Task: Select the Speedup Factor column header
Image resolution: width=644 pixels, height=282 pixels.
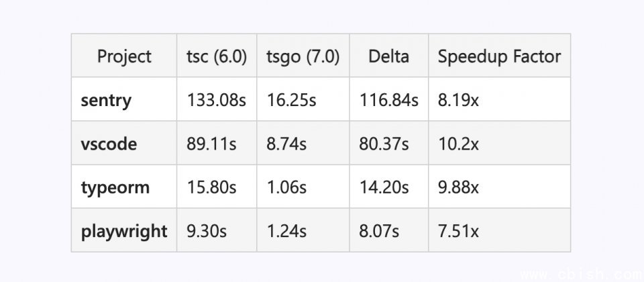Action: (499, 56)
